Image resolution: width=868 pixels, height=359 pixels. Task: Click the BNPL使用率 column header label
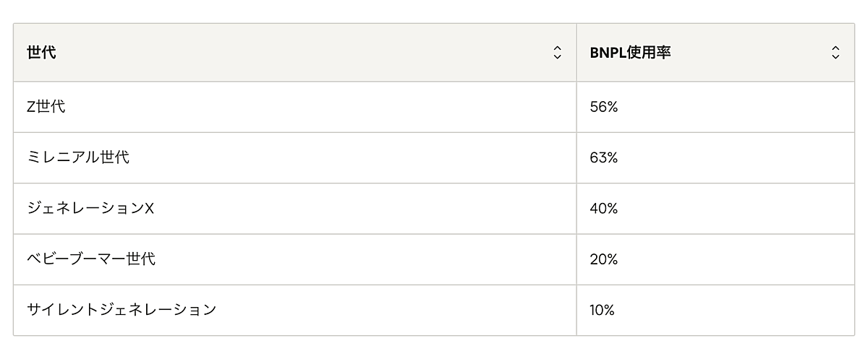pyautogui.click(x=630, y=53)
